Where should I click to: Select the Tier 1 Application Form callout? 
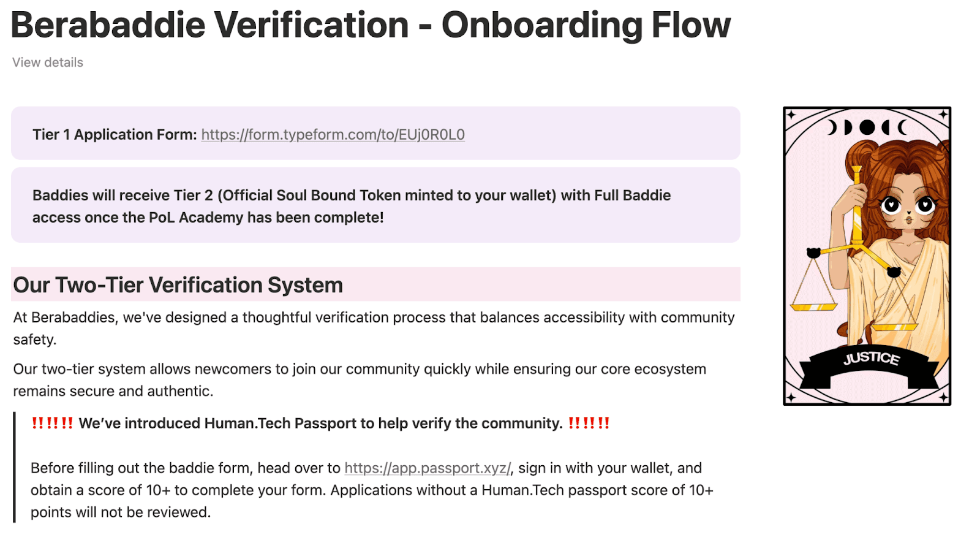(375, 133)
